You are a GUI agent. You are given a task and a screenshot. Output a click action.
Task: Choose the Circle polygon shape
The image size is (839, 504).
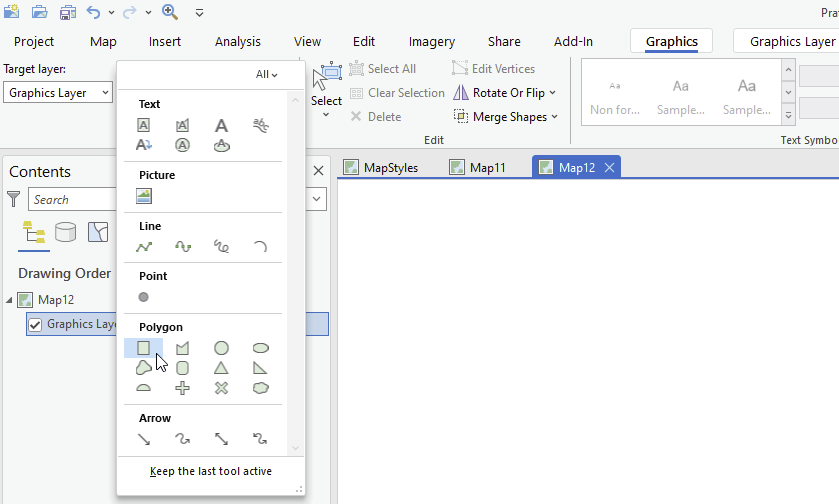pos(221,348)
